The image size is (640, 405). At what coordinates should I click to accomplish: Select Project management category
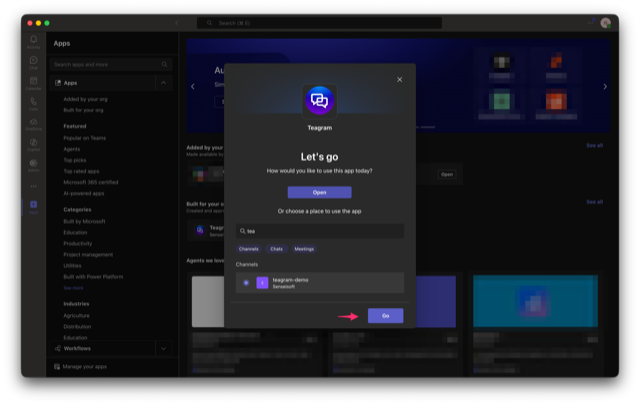click(x=88, y=254)
